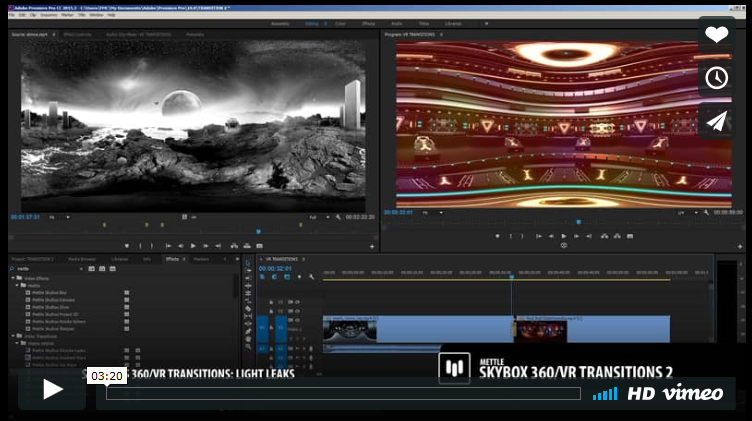Clear the effects search text
752x421 pixels.
(x=81, y=269)
